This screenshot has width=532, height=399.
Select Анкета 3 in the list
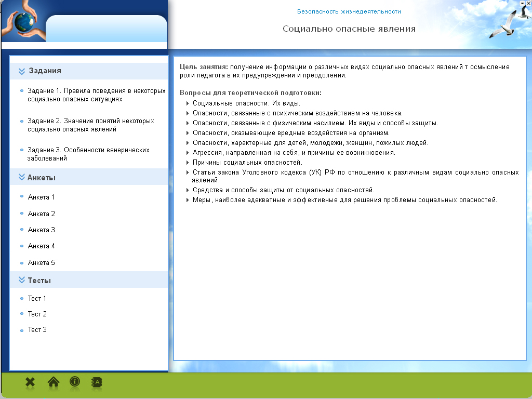tap(42, 230)
